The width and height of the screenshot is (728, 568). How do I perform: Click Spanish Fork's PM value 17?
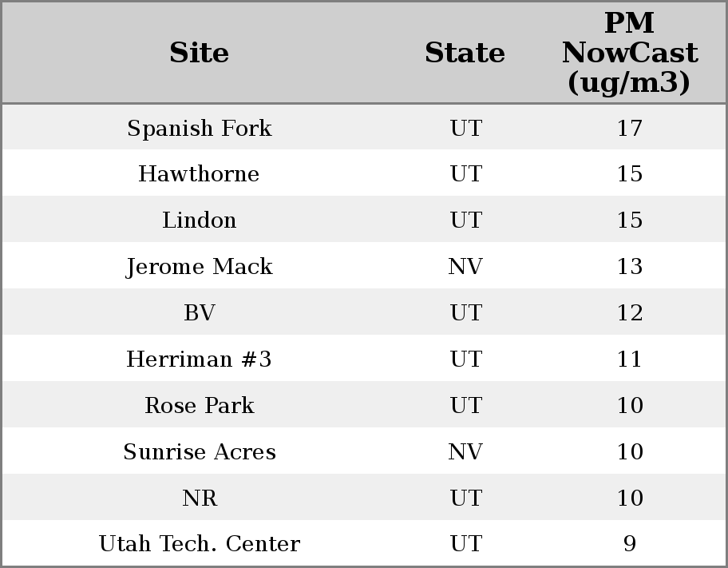pos(629,129)
